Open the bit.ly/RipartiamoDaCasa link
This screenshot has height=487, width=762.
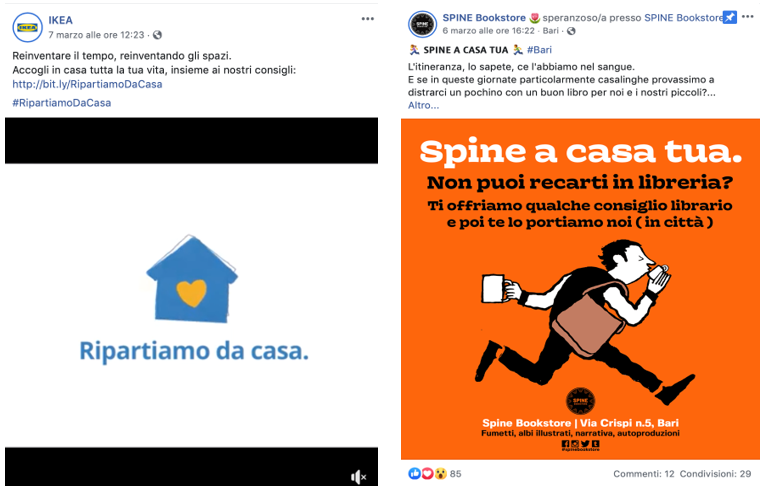[87, 84]
